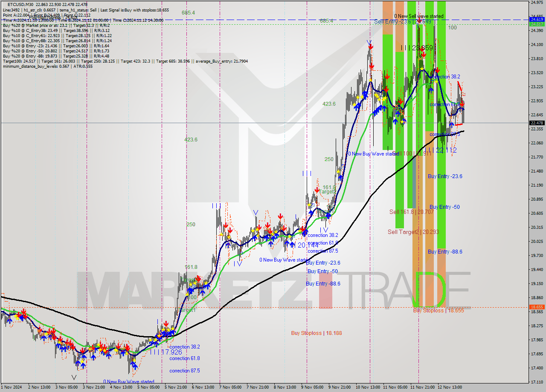Viewport: 546px width, 392px height.
Task: Select the 'Buy Stoploss | 18.188' label
Action: [317, 333]
